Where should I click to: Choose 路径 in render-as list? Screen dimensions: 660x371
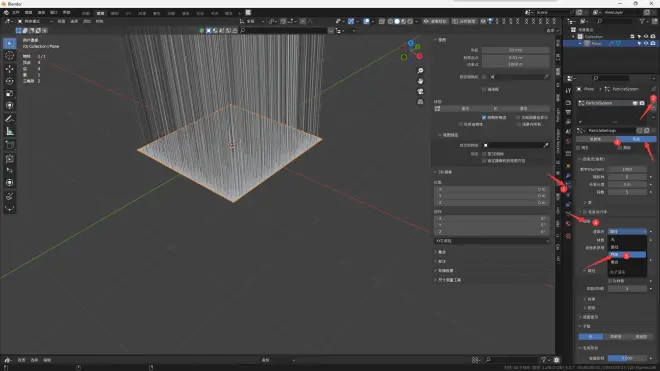coord(627,247)
